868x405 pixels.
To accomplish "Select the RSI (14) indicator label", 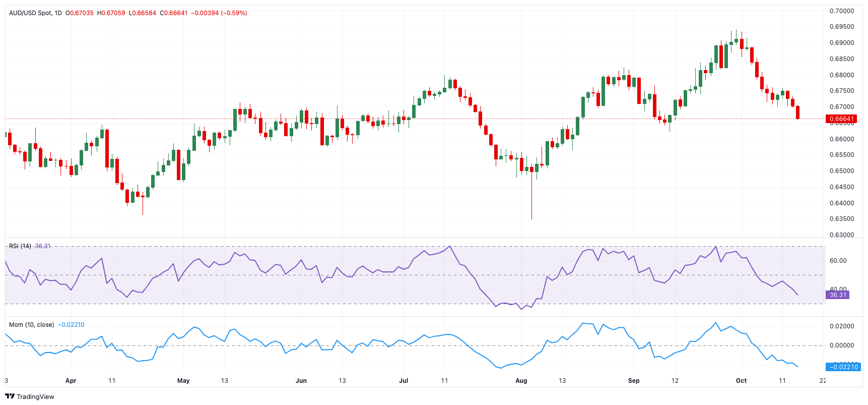I will click(20, 246).
